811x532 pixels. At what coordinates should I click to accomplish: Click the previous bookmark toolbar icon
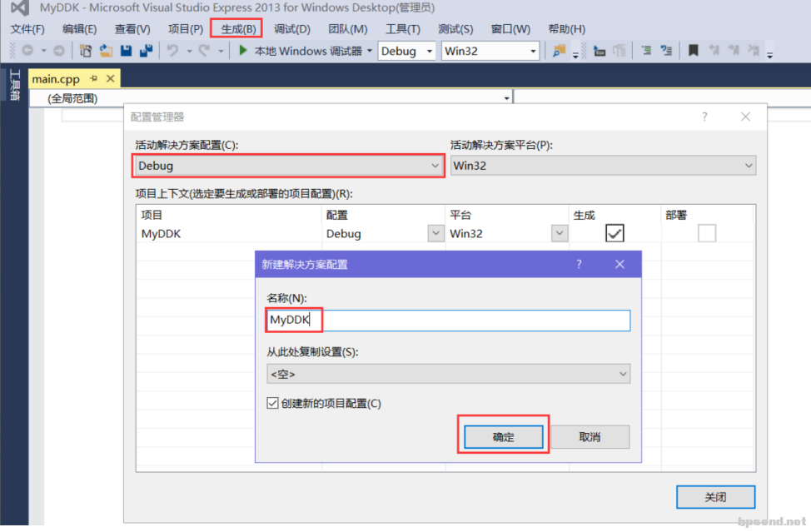click(714, 51)
